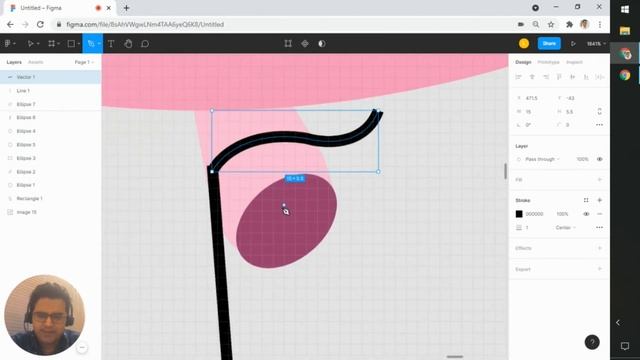Image resolution: width=640 pixels, height=360 pixels.
Task: Switch to the Assets tab
Action: [x=36, y=62]
